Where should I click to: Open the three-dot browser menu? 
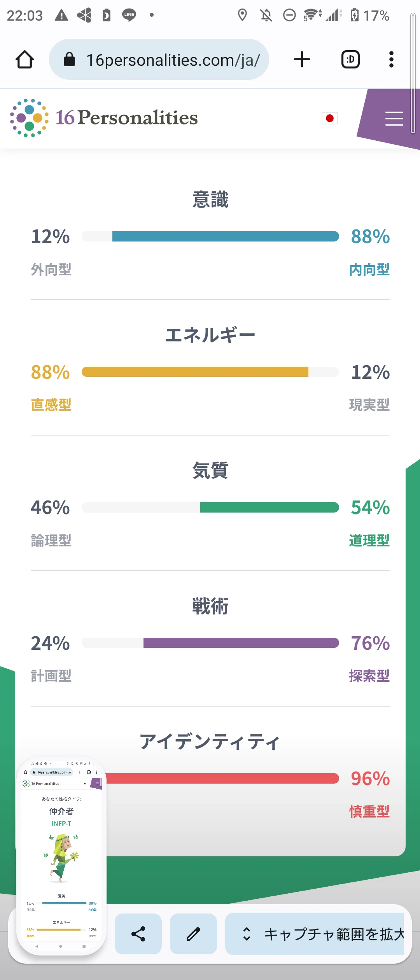click(391, 59)
